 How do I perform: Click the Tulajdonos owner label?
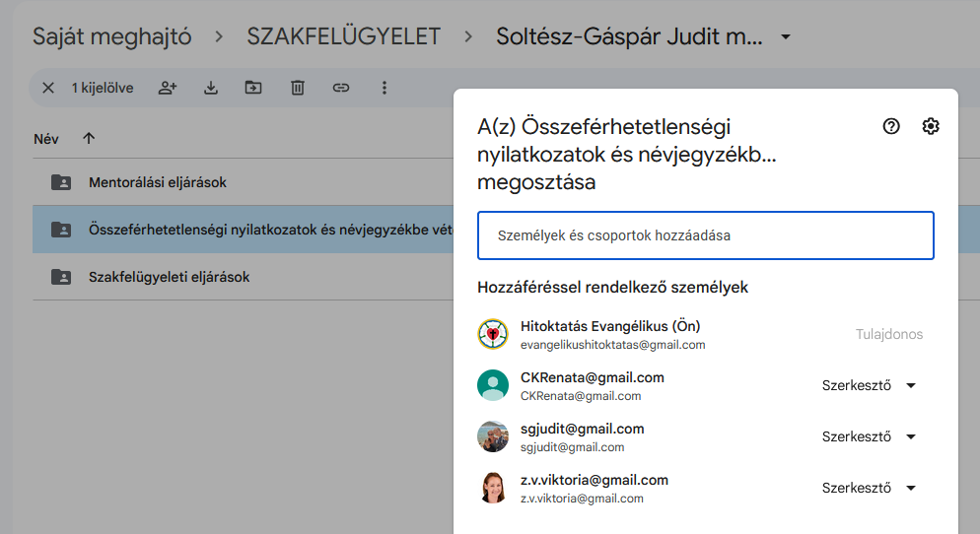[888, 334]
